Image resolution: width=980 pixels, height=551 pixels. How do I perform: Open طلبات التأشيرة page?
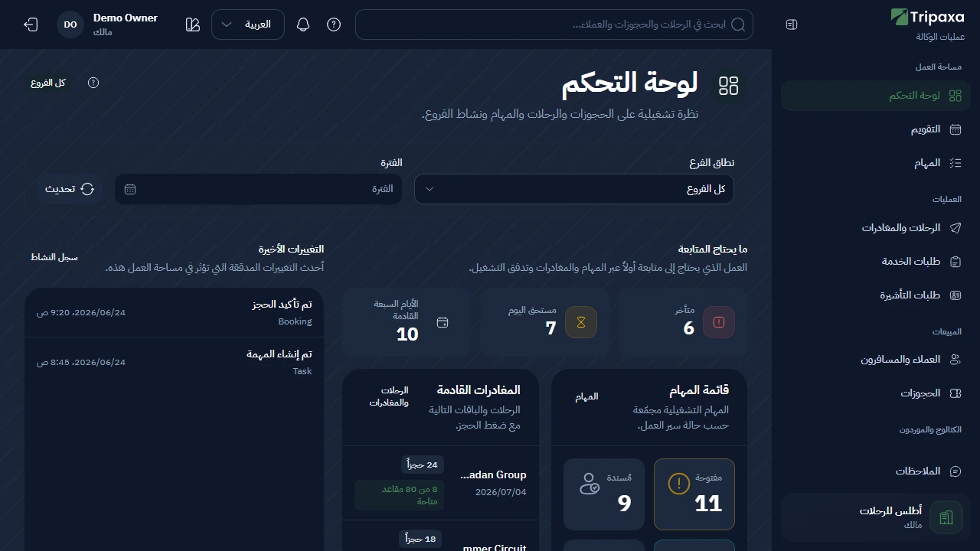876,295
